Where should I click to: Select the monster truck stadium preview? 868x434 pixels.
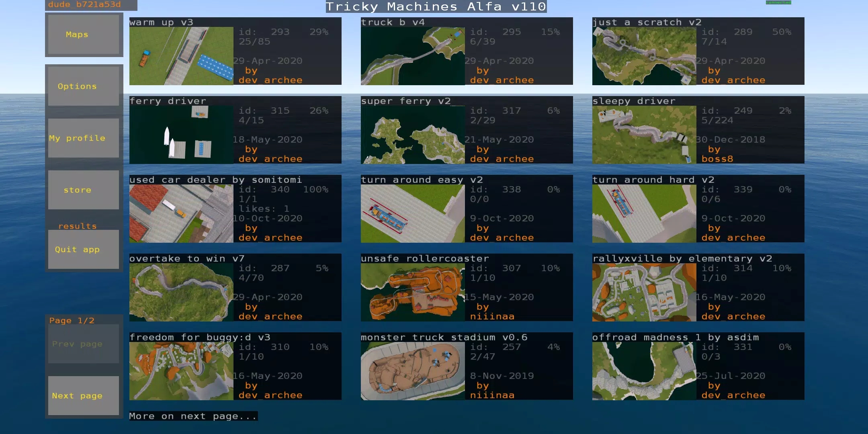point(413,371)
